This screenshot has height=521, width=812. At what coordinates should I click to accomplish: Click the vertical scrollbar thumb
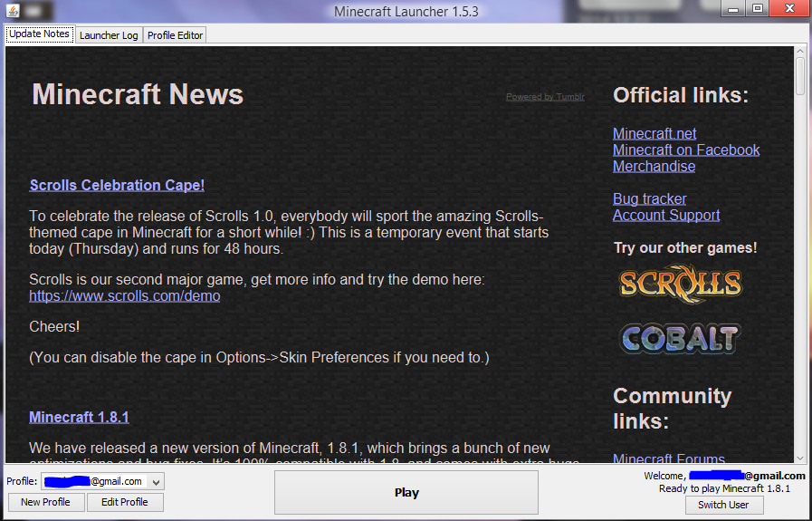[x=800, y=76]
